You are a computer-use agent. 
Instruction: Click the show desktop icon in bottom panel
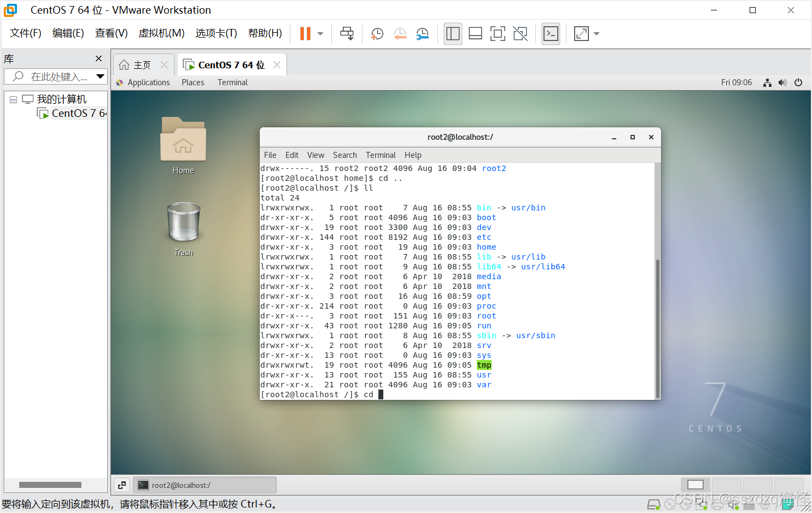[x=122, y=485]
